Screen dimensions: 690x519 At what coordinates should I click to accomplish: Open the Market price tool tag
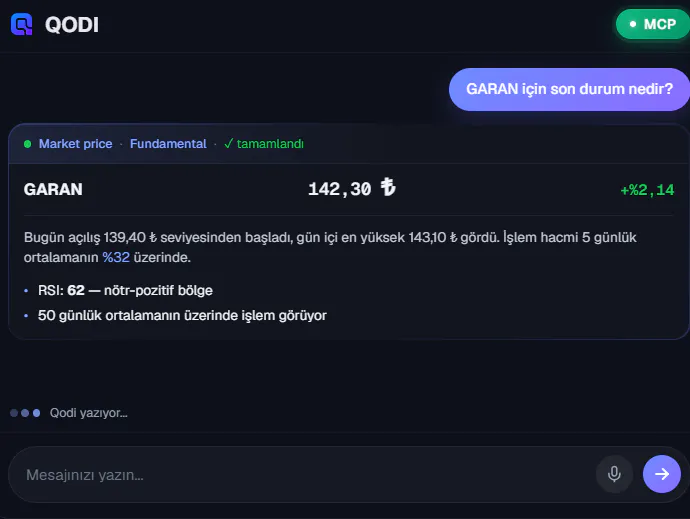(x=76, y=144)
